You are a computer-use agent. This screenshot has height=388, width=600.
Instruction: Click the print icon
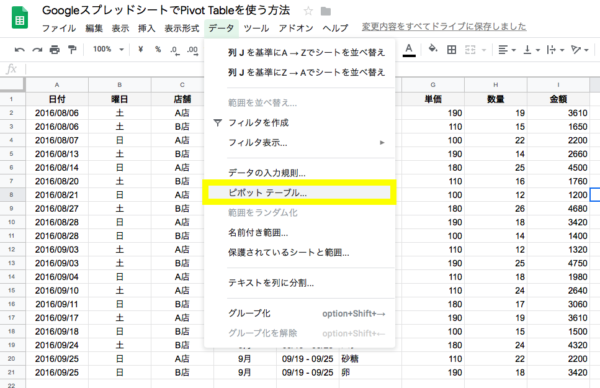(x=55, y=50)
